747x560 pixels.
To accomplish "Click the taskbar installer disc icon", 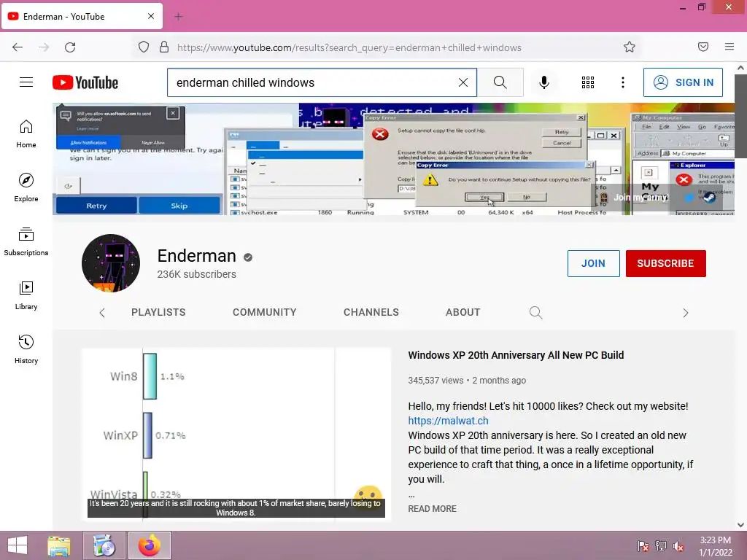I will click(104, 545).
